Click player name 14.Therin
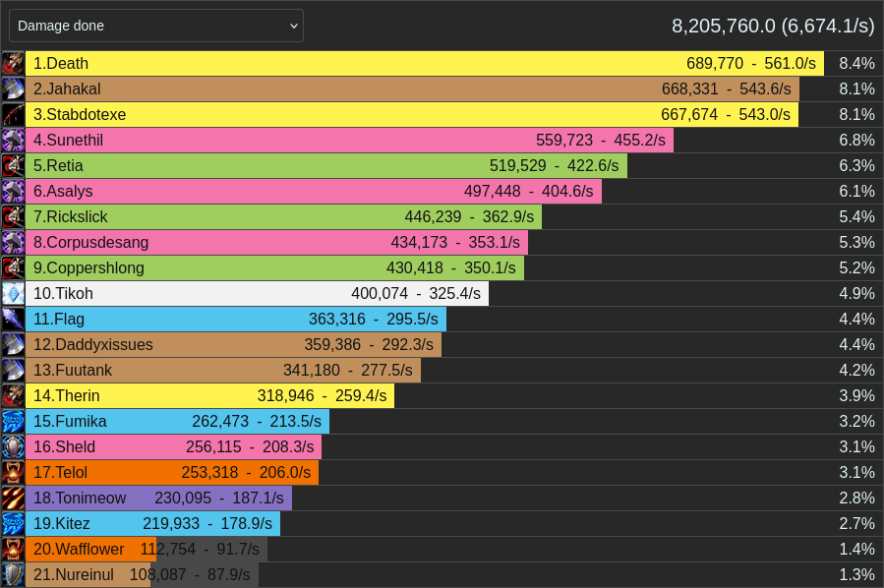This screenshot has height=588, width=884. click(67, 395)
